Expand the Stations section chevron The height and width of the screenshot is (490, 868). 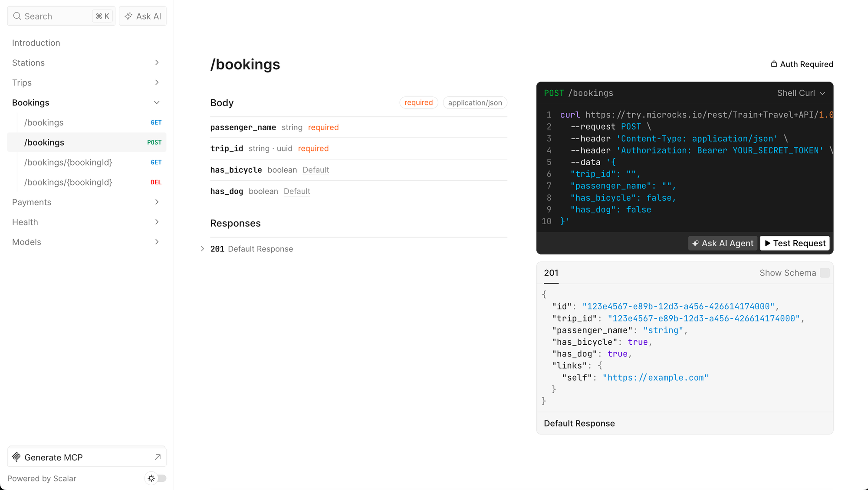point(157,62)
